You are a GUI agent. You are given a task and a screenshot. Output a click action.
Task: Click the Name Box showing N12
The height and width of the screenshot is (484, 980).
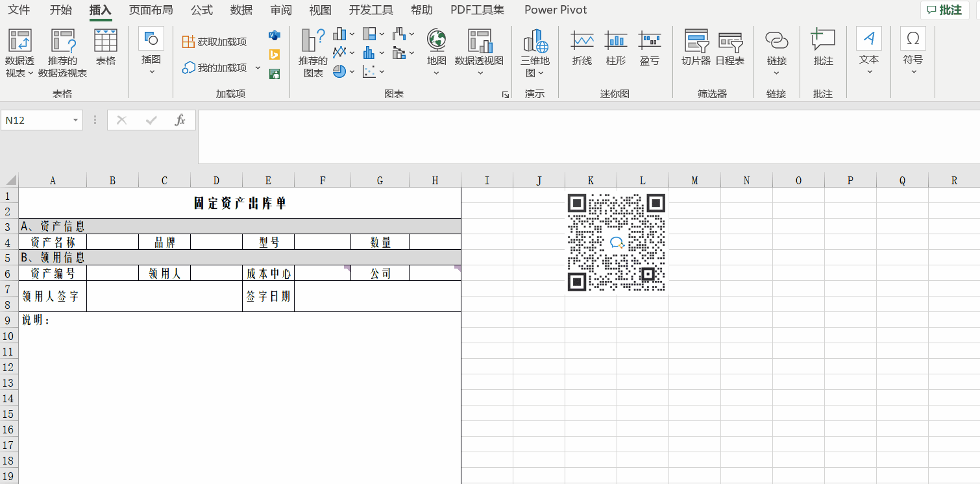pos(36,120)
